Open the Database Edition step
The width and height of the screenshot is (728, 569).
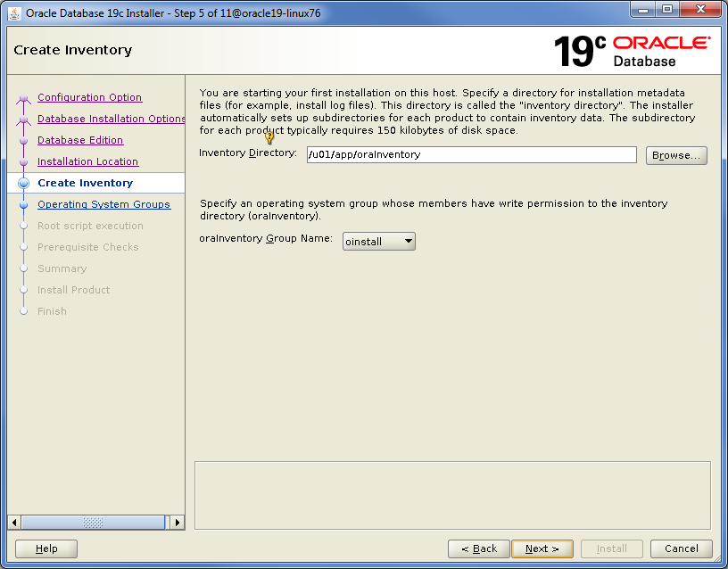pos(80,140)
